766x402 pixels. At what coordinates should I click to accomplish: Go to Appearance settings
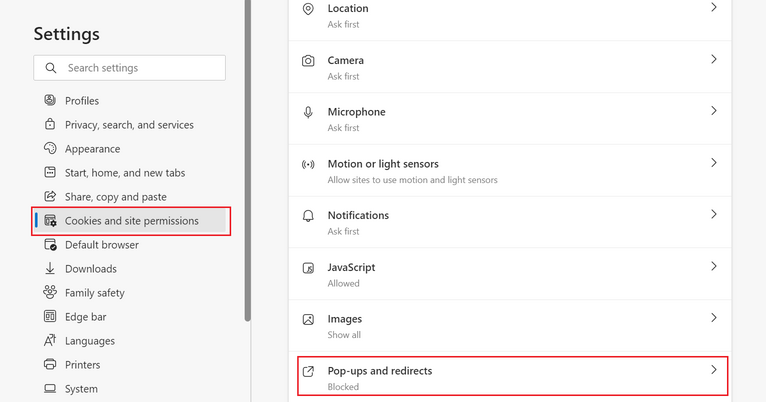[92, 149]
